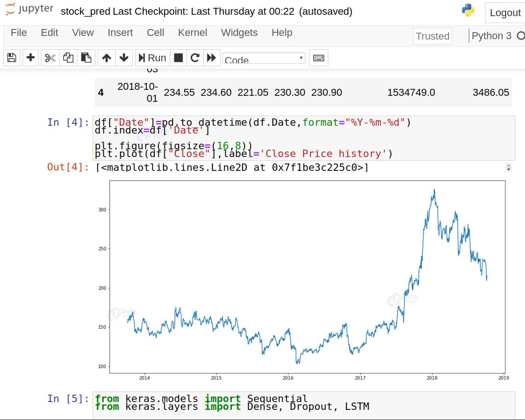Click the save and checkpoint icon
This screenshot has width=525, height=420.
[12, 58]
